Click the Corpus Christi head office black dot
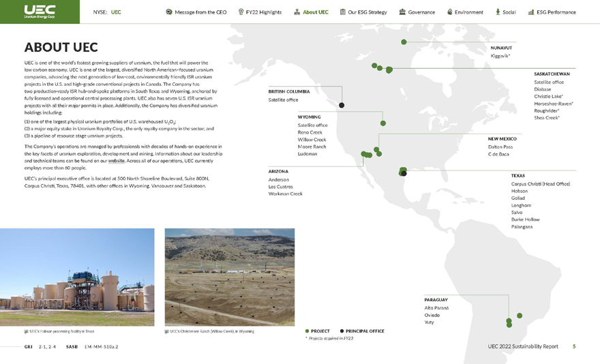 [404, 174]
